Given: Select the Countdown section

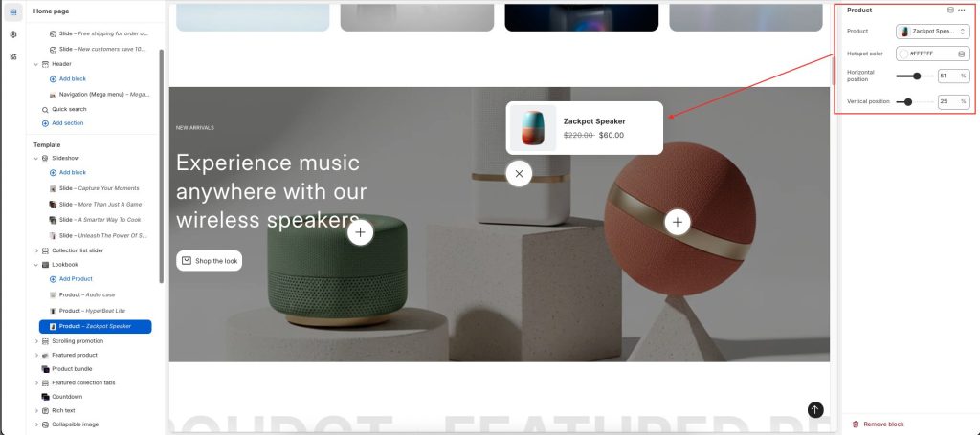Looking at the screenshot, I should pyautogui.click(x=67, y=397).
